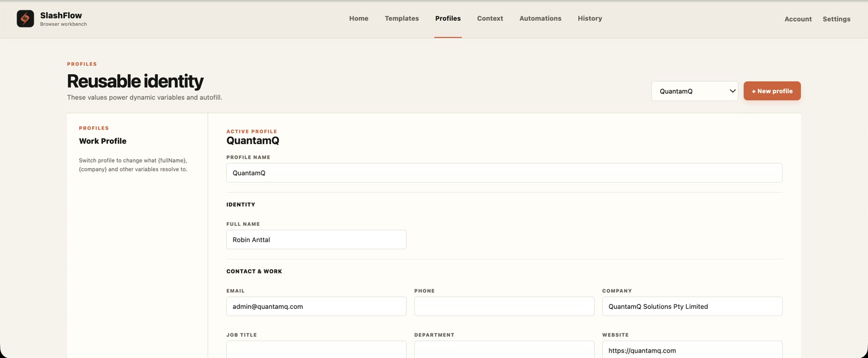
Task: Click the empty Job Title field
Action: pos(316,349)
